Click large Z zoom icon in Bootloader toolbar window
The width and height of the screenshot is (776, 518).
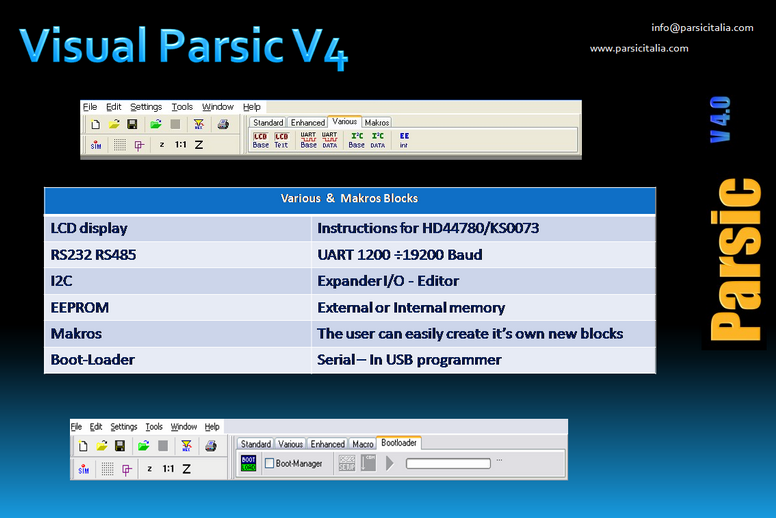point(187,469)
